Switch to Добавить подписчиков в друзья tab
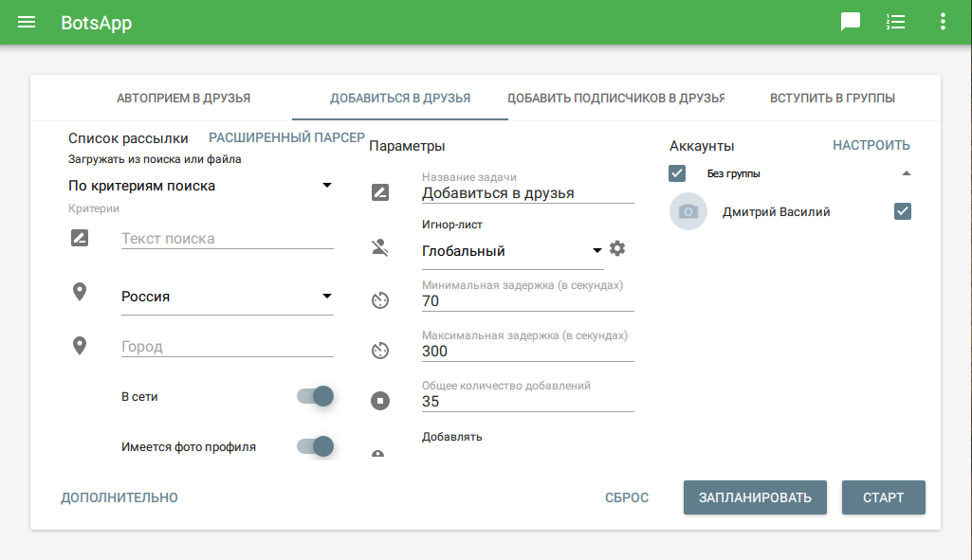The height and width of the screenshot is (560, 972). [x=616, y=98]
